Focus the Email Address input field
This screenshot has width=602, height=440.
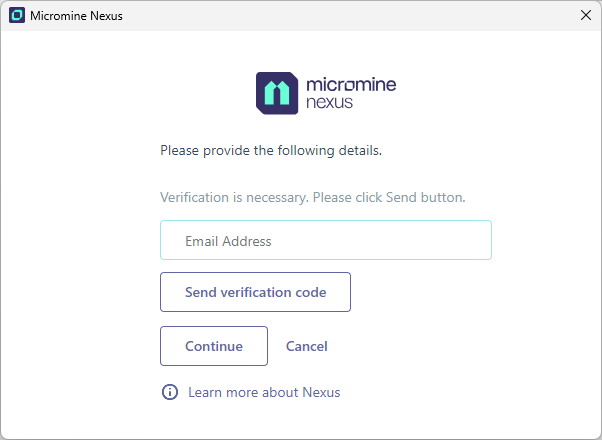tap(326, 240)
